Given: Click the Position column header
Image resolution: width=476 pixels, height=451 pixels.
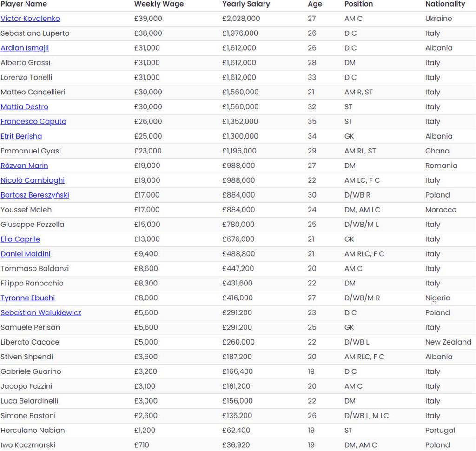Looking at the screenshot, I should [358, 4].
